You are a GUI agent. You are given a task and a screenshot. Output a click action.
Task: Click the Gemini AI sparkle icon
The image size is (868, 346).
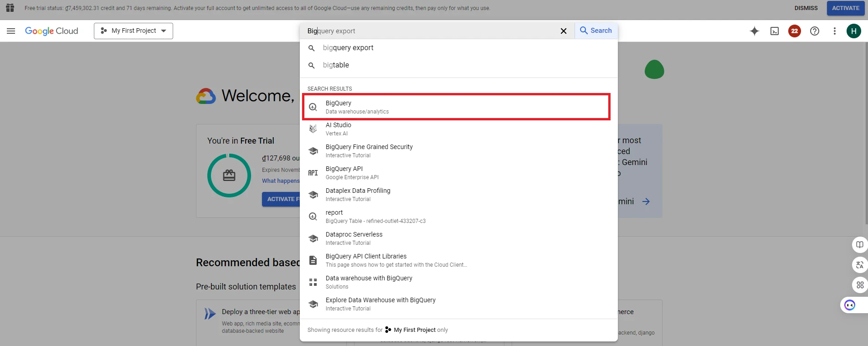point(755,31)
